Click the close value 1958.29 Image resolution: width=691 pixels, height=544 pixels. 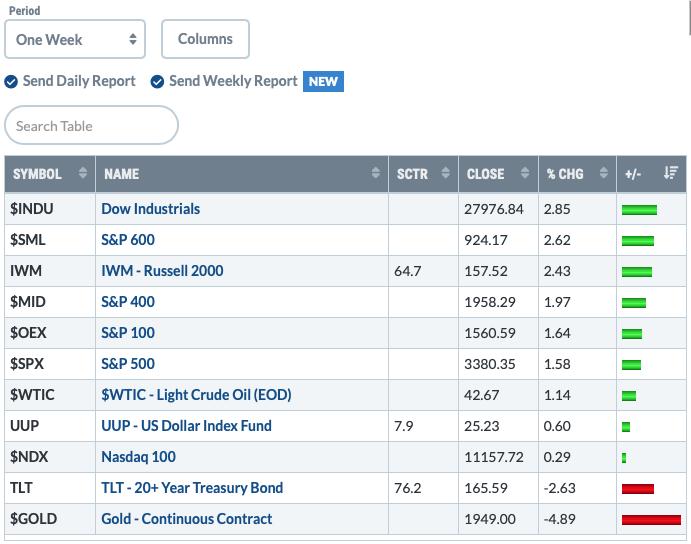click(x=490, y=302)
